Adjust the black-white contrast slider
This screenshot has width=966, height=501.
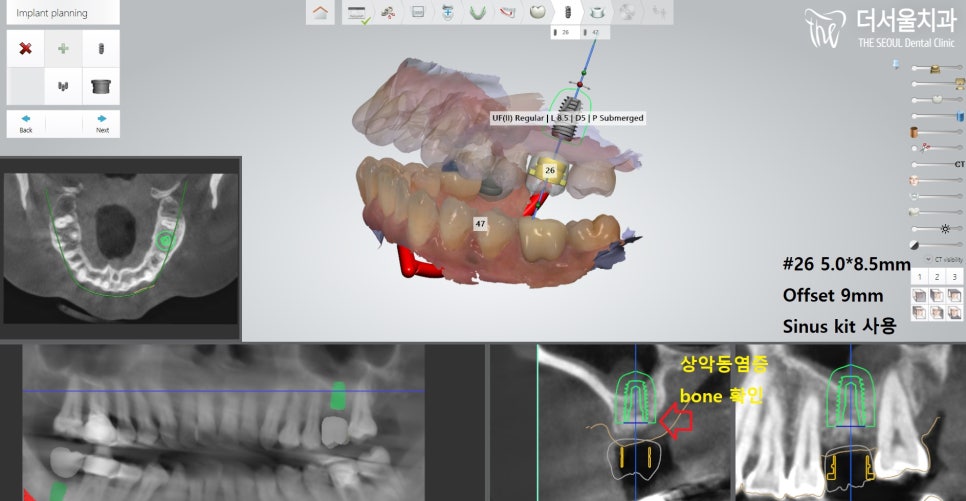(x=914, y=245)
